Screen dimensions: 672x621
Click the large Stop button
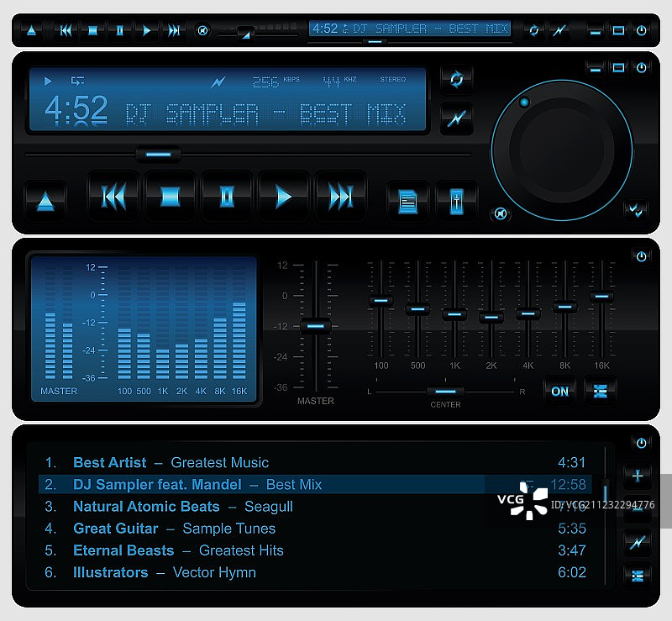170,197
